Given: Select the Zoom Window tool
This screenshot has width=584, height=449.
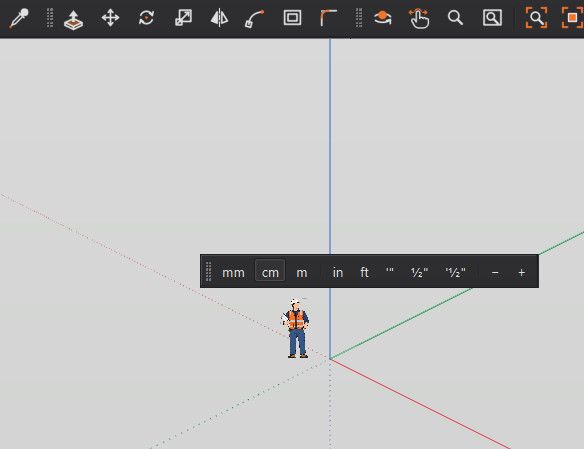Looking at the screenshot, I should (x=492, y=17).
